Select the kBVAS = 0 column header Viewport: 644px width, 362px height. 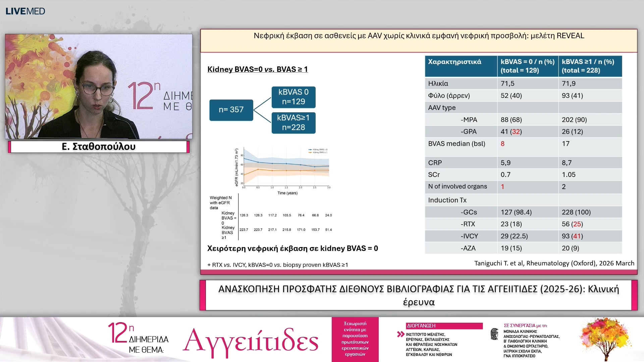(528, 66)
